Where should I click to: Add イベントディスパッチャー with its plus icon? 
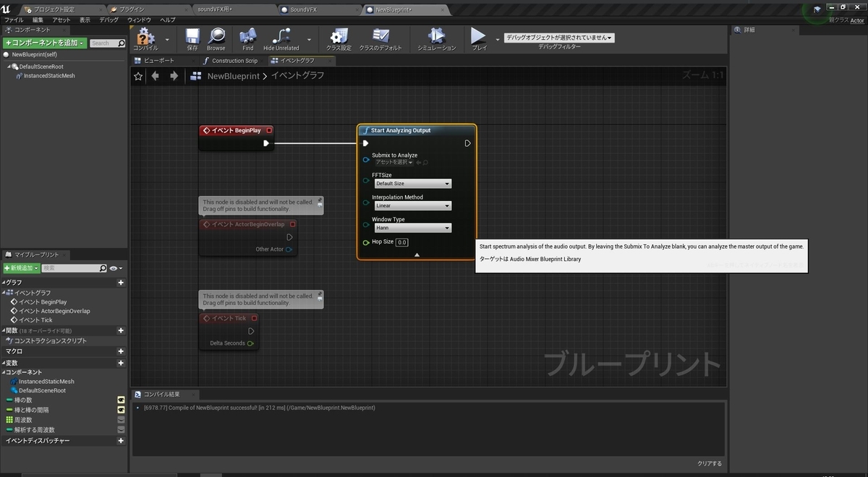coord(121,440)
